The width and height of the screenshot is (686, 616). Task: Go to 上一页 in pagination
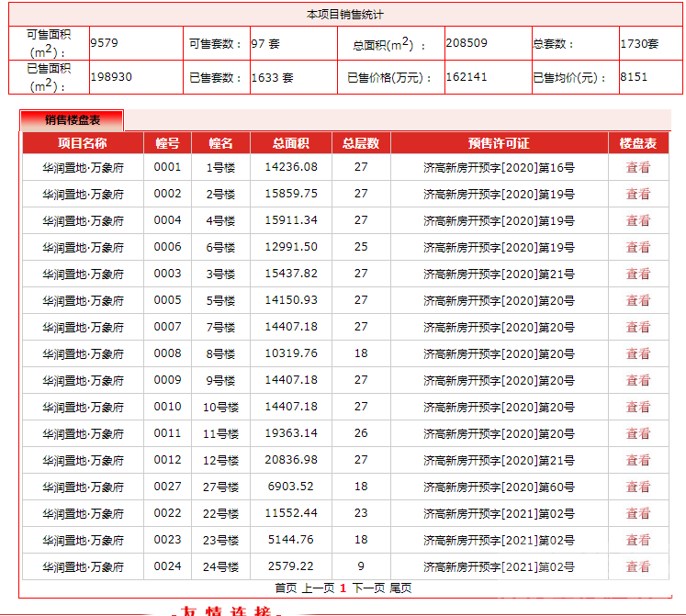[x=318, y=588]
